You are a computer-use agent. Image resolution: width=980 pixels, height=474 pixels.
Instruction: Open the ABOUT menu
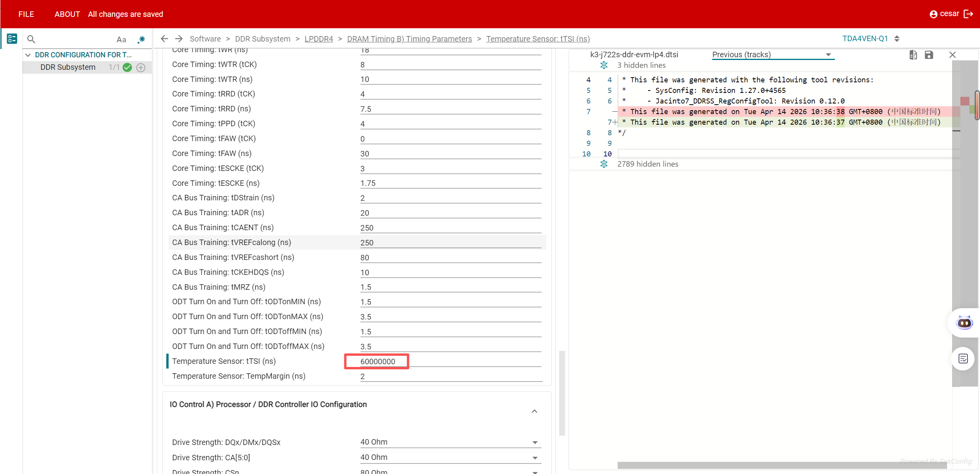coord(67,14)
